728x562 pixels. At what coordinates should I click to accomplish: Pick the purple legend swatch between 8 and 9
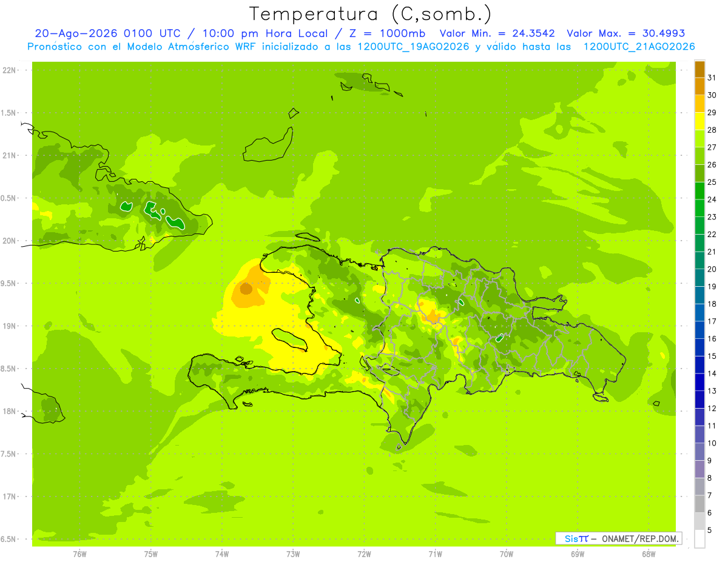coord(699,469)
